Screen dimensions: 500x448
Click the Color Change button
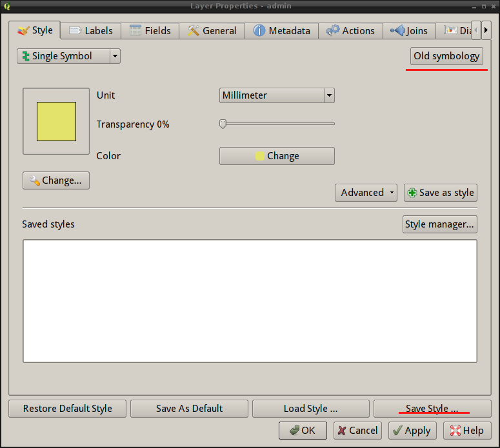pyautogui.click(x=277, y=156)
